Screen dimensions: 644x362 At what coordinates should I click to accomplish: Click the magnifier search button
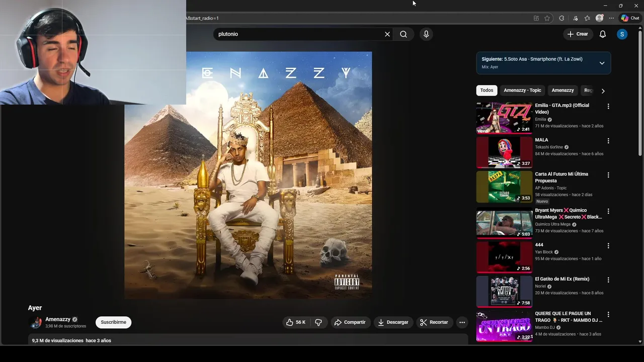pos(404,34)
